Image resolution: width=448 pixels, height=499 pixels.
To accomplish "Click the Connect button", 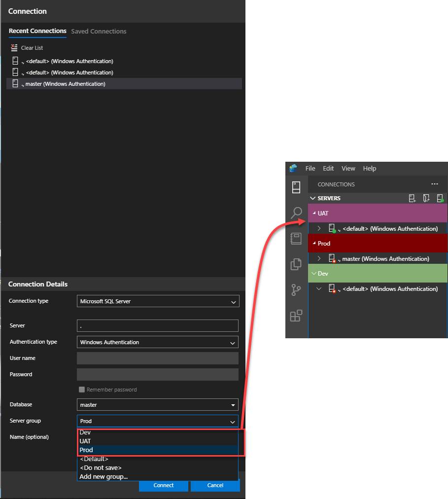I will click(x=164, y=485).
